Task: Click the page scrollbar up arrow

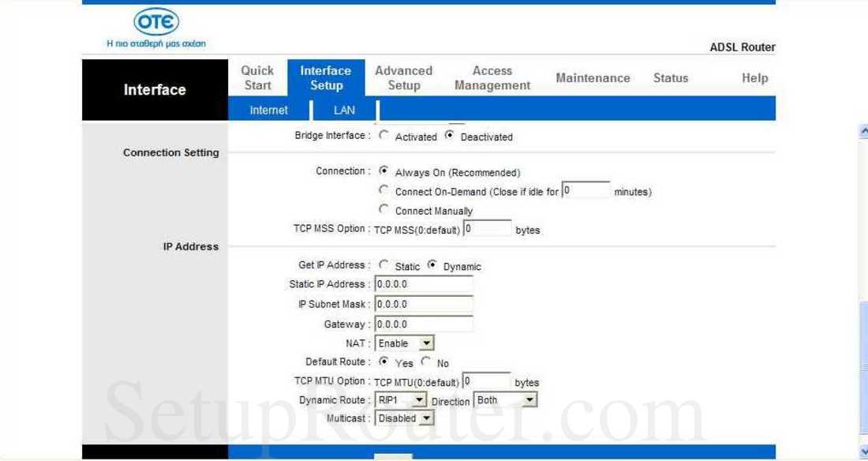Action: [863, 131]
